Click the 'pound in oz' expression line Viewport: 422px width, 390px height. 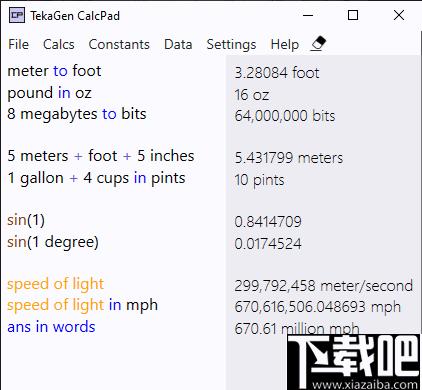pyautogui.click(x=49, y=93)
